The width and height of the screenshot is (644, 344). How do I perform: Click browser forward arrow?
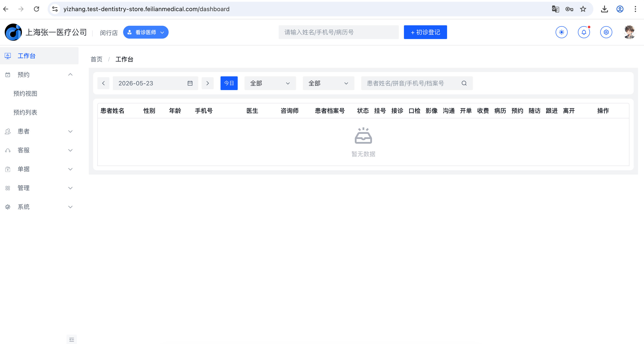point(21,9)
